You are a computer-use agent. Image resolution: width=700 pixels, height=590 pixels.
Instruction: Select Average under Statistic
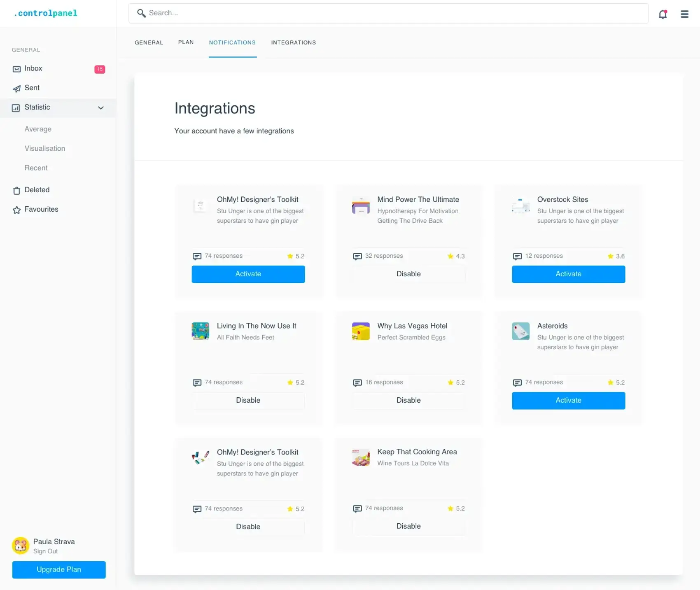click(38, 129)
